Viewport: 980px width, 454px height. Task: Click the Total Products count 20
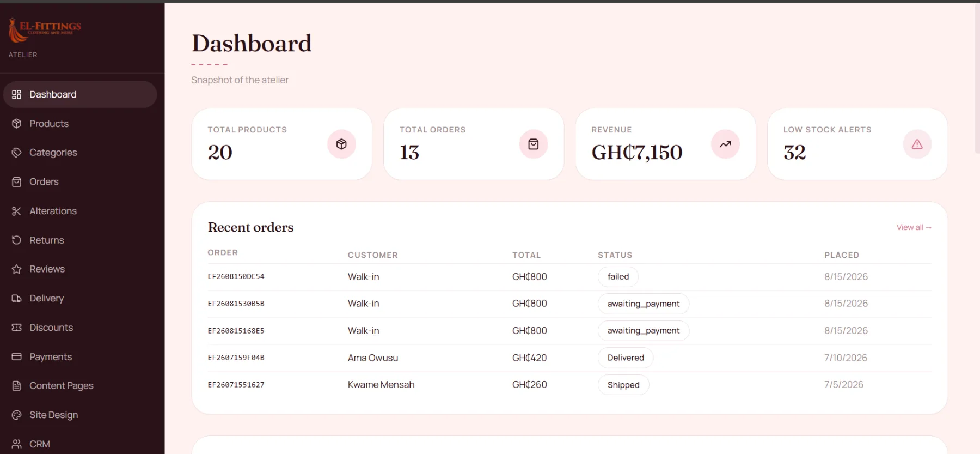(220, 153)
